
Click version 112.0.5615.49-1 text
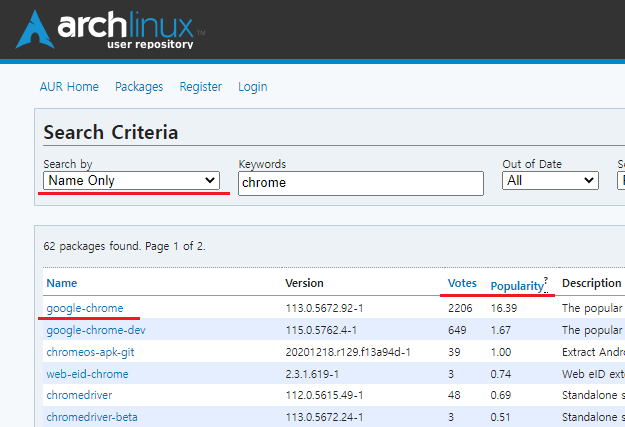(x=324, y=395)
